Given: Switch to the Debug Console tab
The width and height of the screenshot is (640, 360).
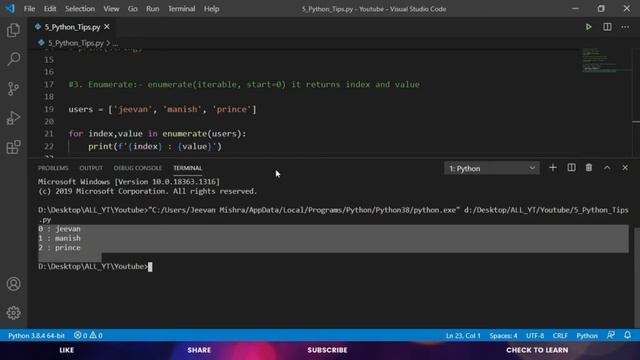Looking at the screenshot, I should 138,168.
